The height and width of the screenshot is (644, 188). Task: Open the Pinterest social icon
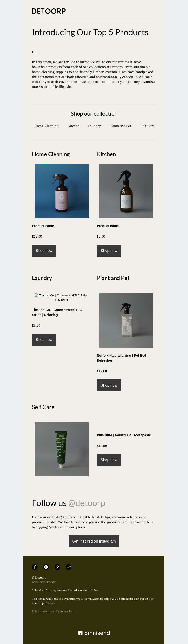click(57, 567)
